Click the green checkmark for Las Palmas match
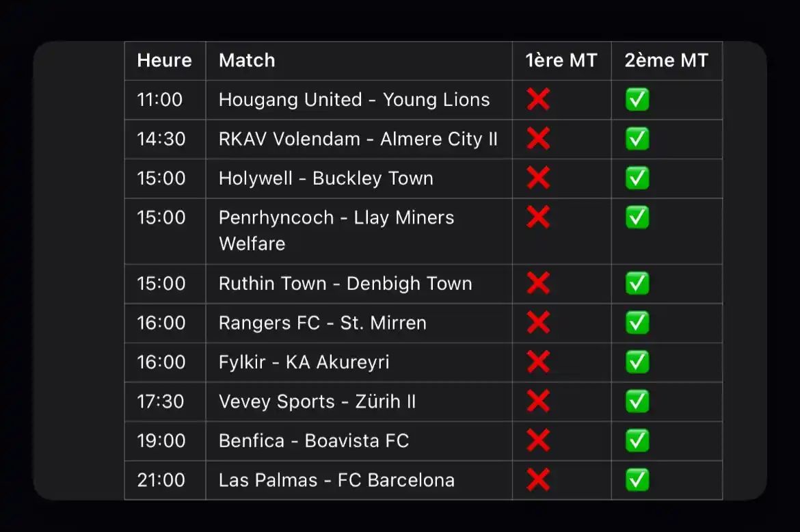The image size is (800, 532). [637, 479]
